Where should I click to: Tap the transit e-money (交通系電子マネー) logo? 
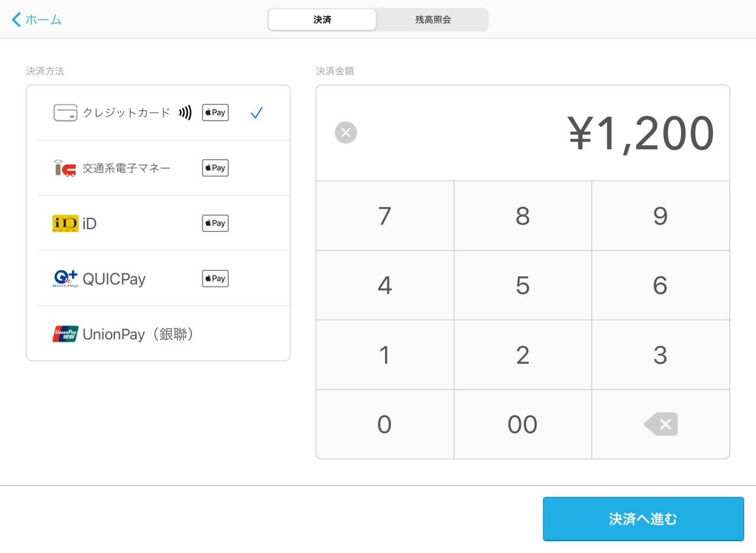point(65,168)
